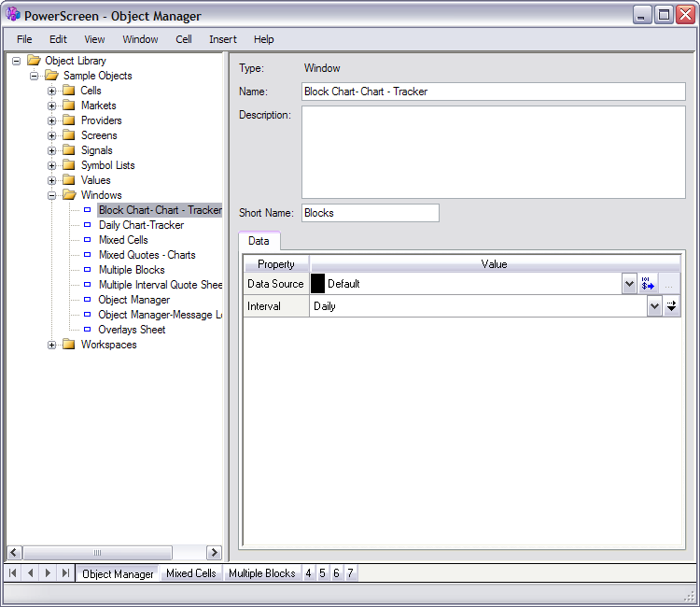Open the Insert menu
Image resolution: width=700 pixels, height=607 pixels.
pos(222,39)
